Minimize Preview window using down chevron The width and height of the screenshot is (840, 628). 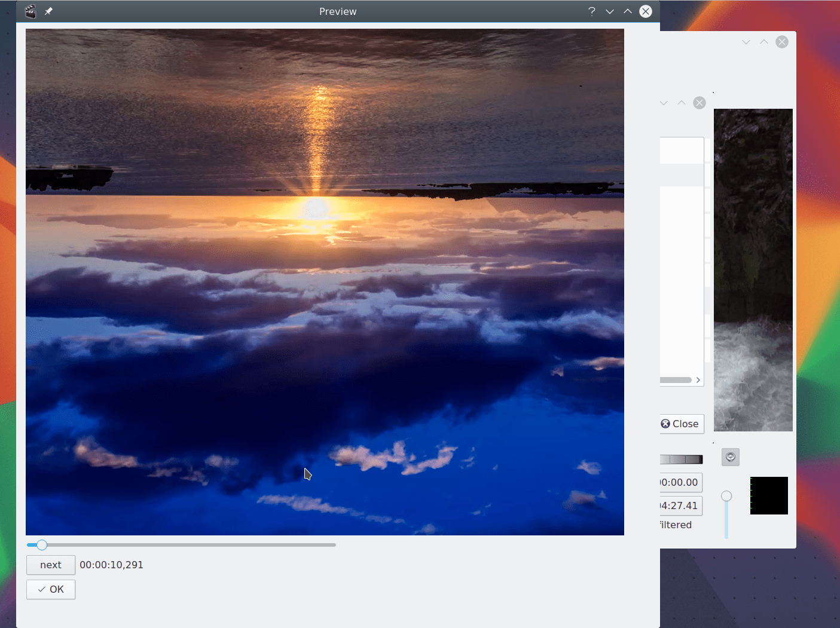[610, 11]
